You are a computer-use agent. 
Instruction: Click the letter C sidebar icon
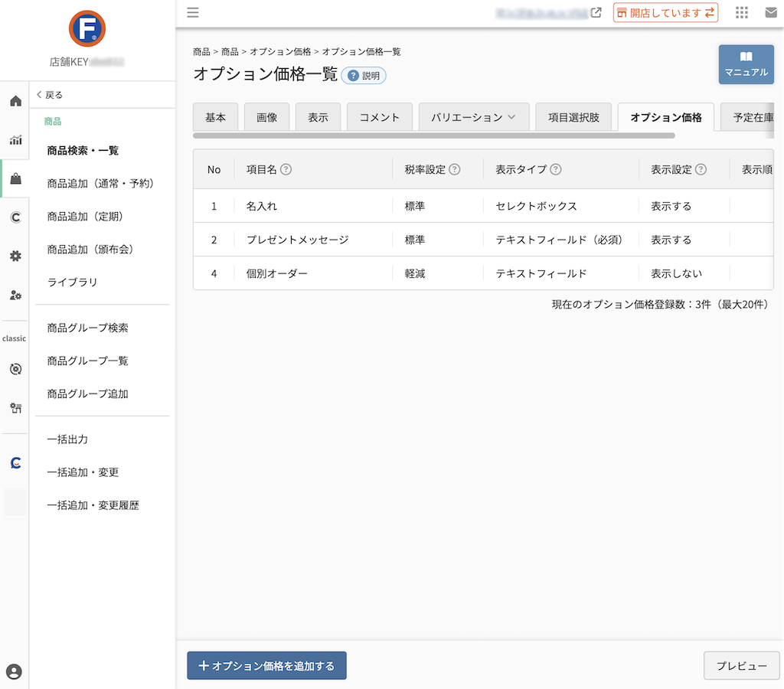click(15, 217)
